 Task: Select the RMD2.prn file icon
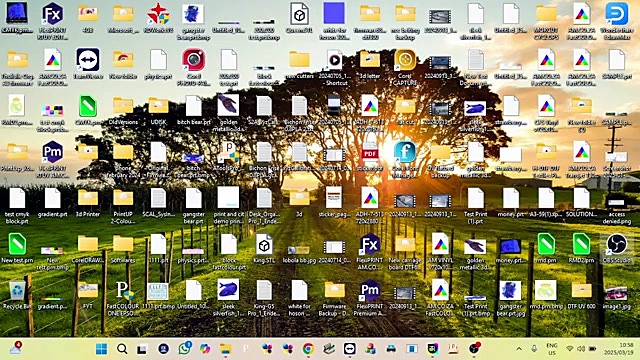581,244
